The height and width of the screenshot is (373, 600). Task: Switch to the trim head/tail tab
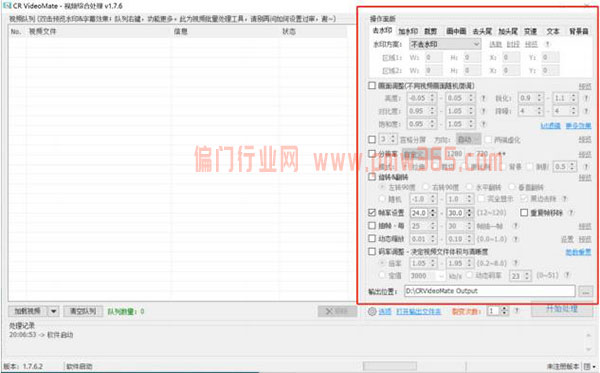[x=482, y=31]
